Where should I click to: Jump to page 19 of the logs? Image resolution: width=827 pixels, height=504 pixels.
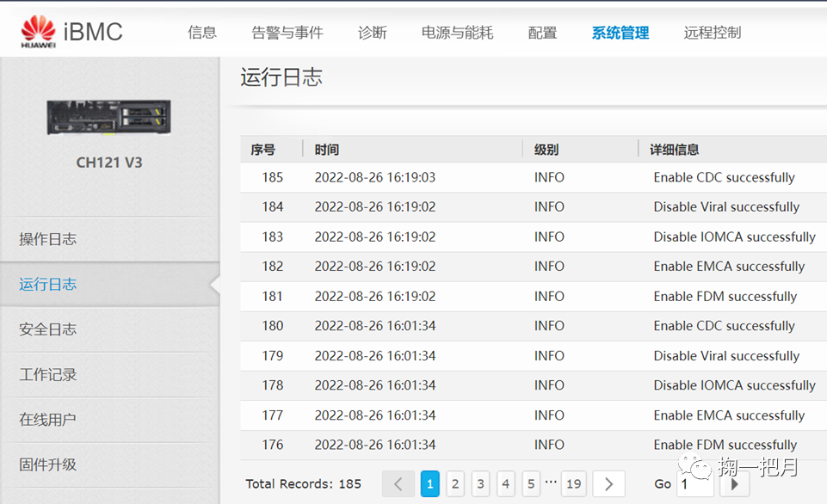(573, 483)
